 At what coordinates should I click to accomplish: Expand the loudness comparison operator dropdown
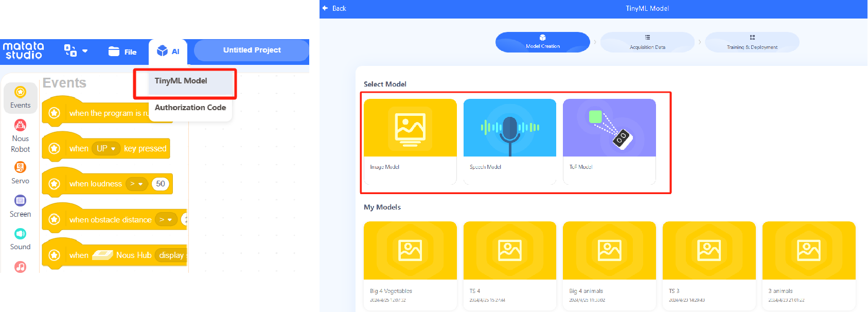point(136,184)
